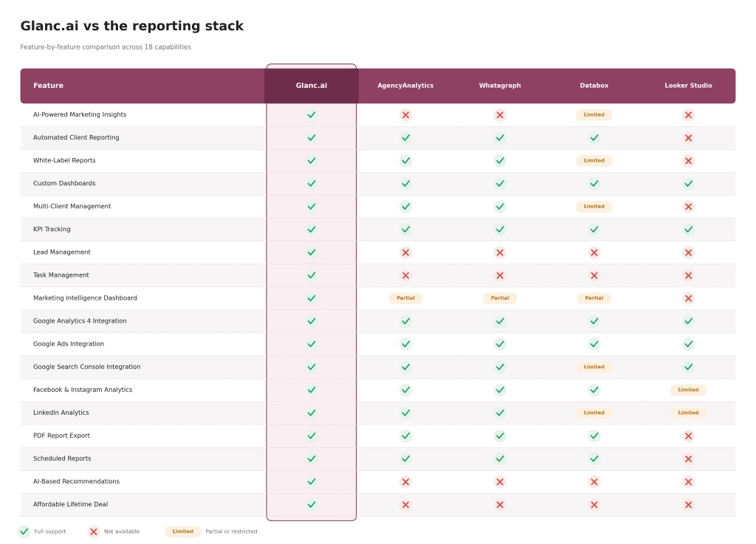Image resolution: width=756 pixels, height=544 pixels.
Task: Click the 'Automated Client Reporting' row label
Action: 76,137
